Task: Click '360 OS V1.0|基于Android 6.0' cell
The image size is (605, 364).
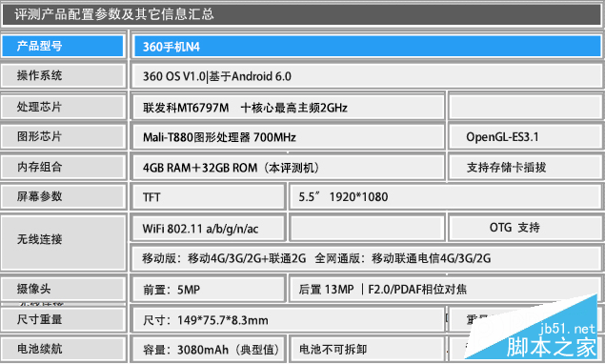Action: pos(367,76)
